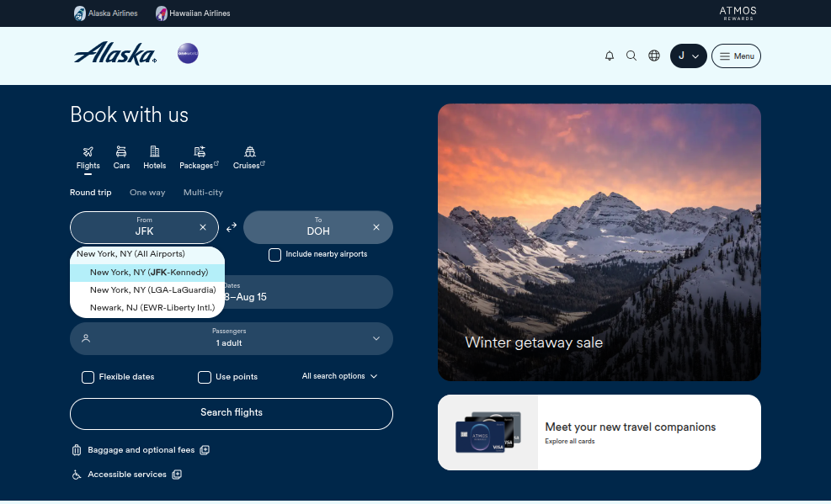Click the oneworld alliance badge
The height and width of the screenshot is (504, 831).
[x=188, y=54]
